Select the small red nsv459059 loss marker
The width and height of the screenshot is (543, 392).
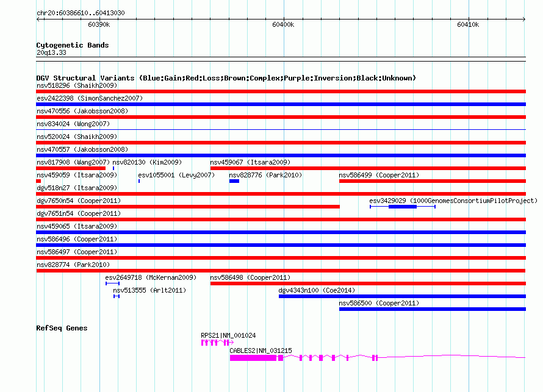point(38,181)
